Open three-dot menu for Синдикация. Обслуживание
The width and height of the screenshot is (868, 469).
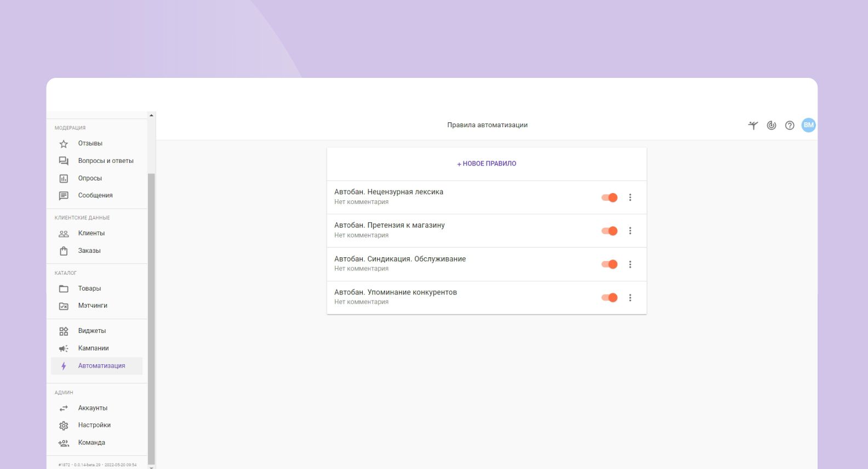click(630, 264)
